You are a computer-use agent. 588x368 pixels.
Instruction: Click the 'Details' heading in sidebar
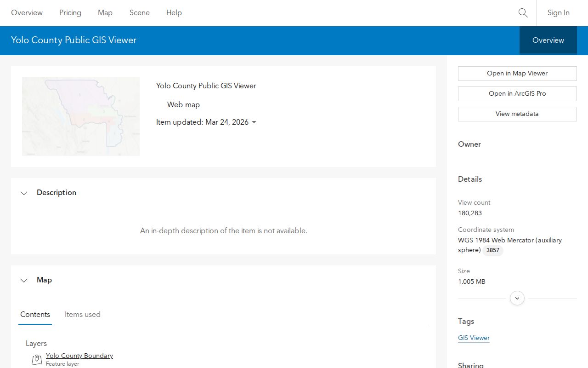tap(470, 179)
